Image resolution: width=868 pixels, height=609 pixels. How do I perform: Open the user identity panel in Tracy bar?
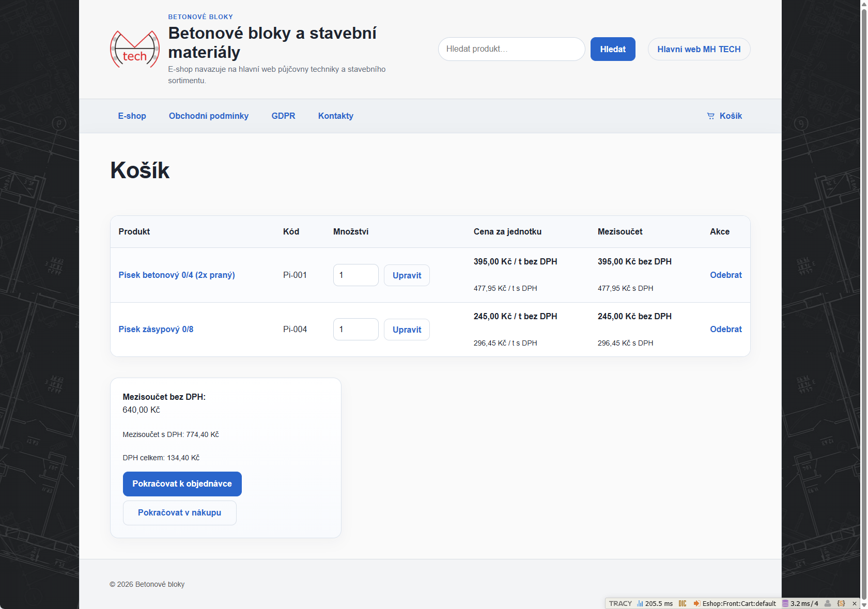pyautogui.click(x=828, y=603)
